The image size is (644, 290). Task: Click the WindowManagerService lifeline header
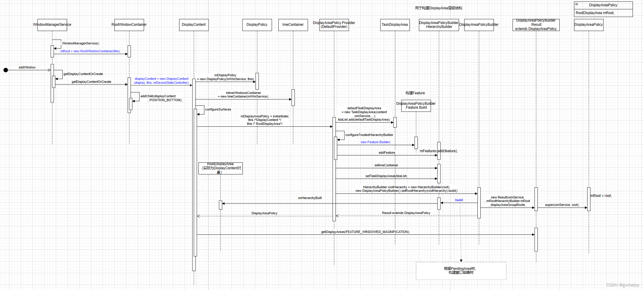point(52,25)
